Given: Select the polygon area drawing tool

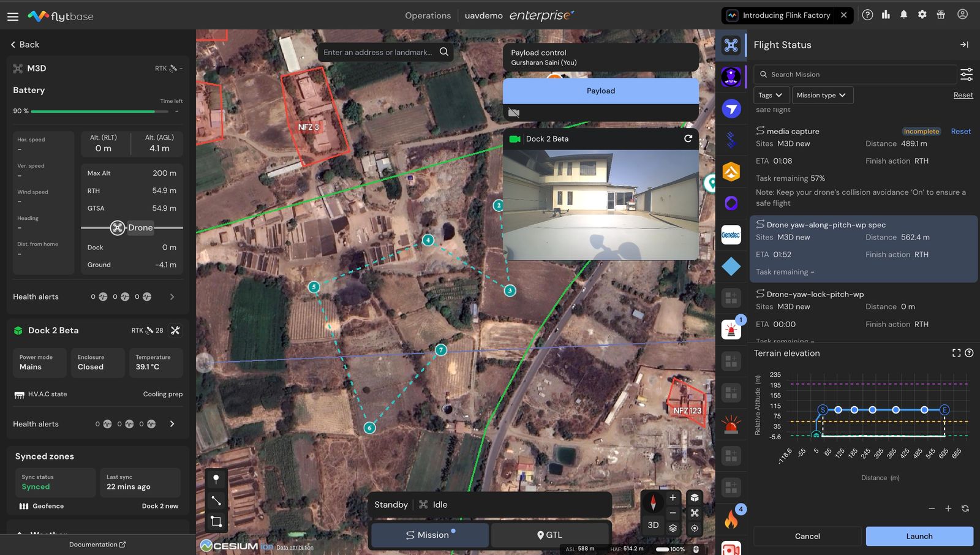Looking at the screenshot, I should tap(216, 521).
